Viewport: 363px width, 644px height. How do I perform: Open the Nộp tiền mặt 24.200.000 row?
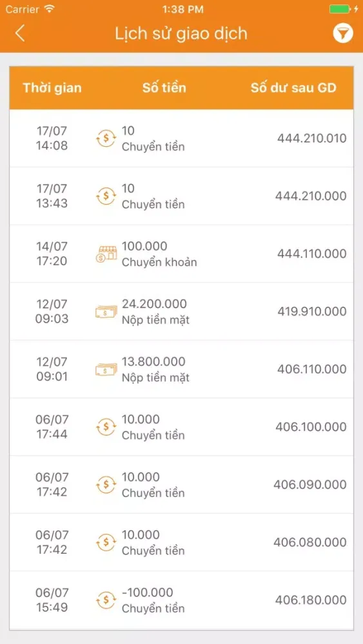[x=181, y=312]
